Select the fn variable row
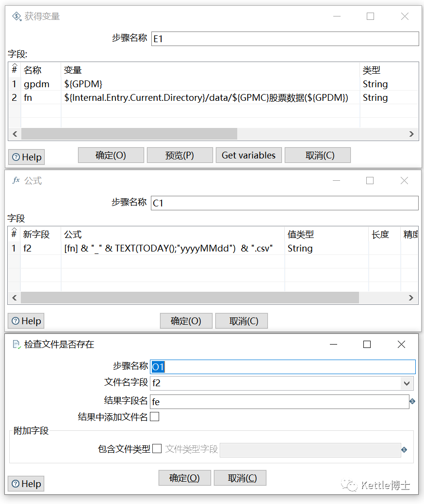Screen dimensions: 424x504 coord(213,97)
